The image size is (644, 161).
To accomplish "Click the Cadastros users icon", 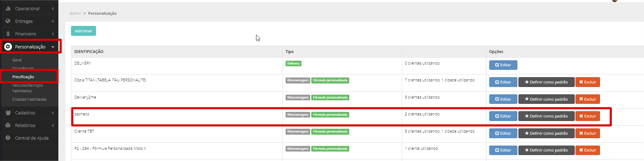I will click(8, 113).
